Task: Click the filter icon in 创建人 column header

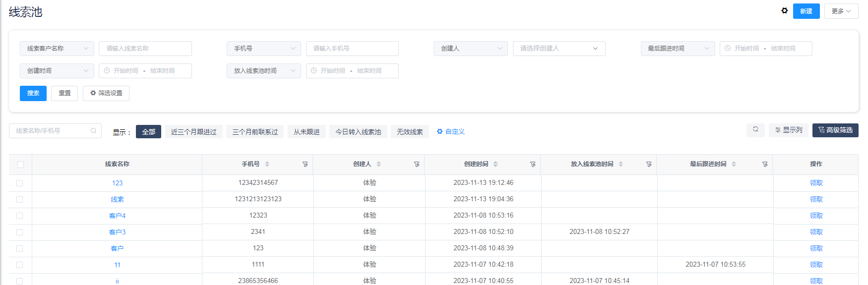Action: 417,165
